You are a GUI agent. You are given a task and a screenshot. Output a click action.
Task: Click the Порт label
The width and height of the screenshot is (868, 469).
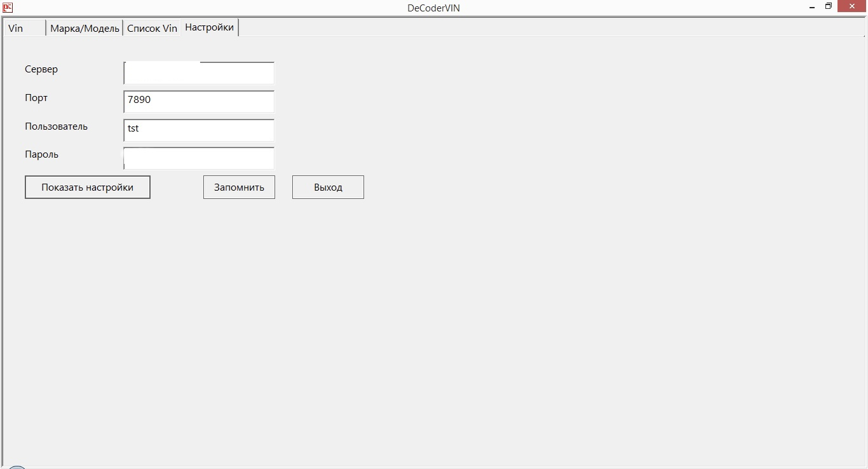coord(36,98)
